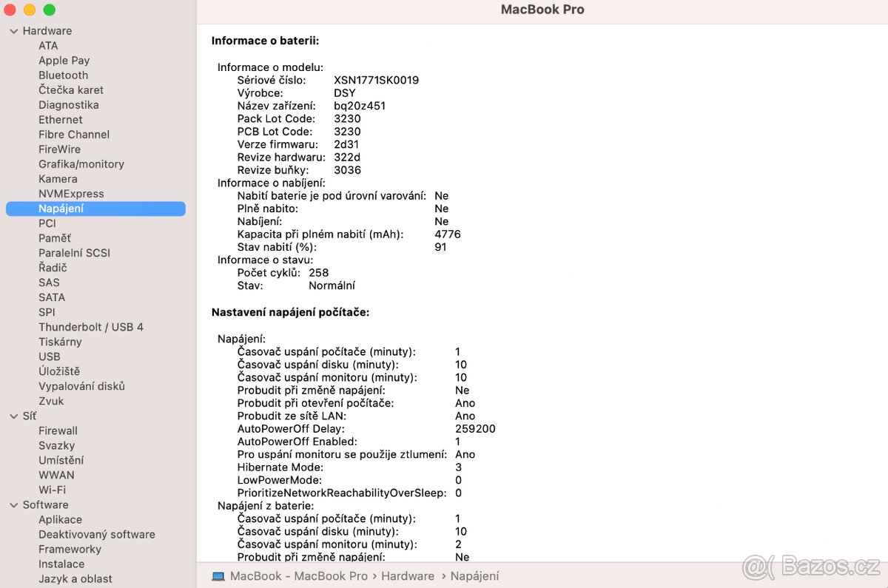
Task: Click the green fullscreen window button
Action: pyautogui.click(x=50, y=10)
